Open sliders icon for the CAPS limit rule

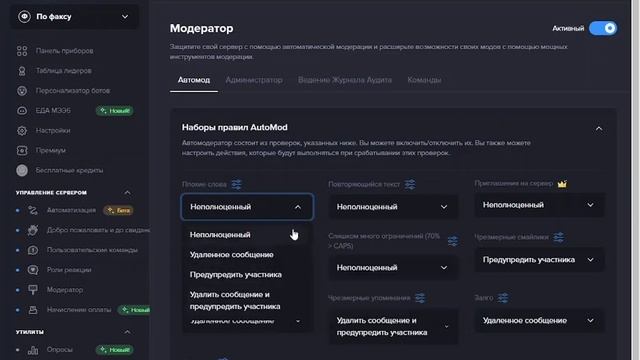point(453,241)
